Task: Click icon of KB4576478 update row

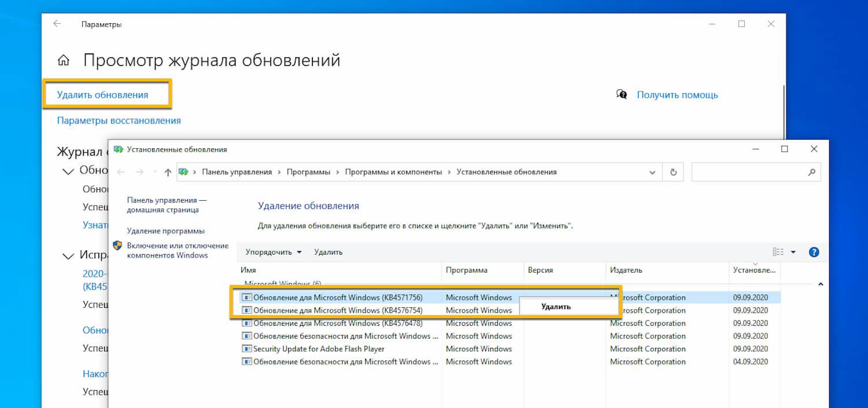Action: tap(247, 323)
